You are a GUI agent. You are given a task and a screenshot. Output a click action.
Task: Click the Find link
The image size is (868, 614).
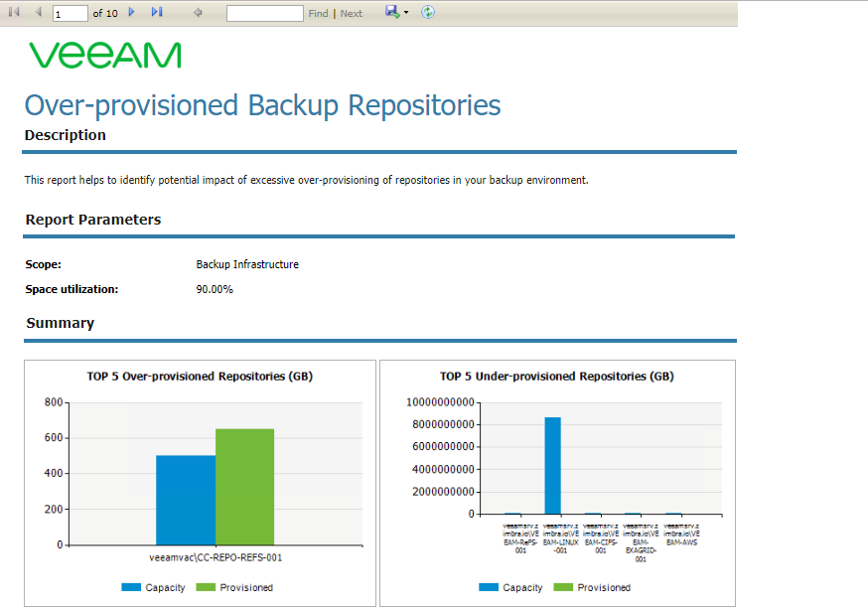[x=319, y=13]
